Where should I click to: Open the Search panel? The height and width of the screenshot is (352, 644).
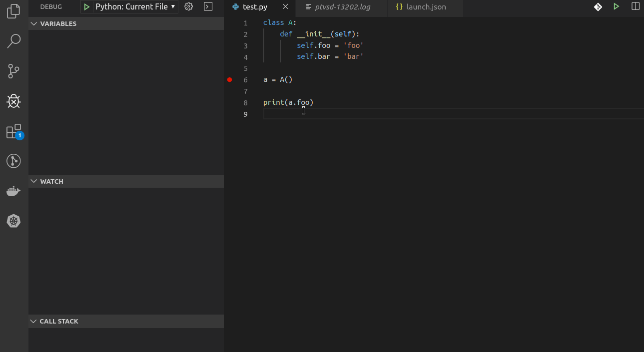coord(13,40)
